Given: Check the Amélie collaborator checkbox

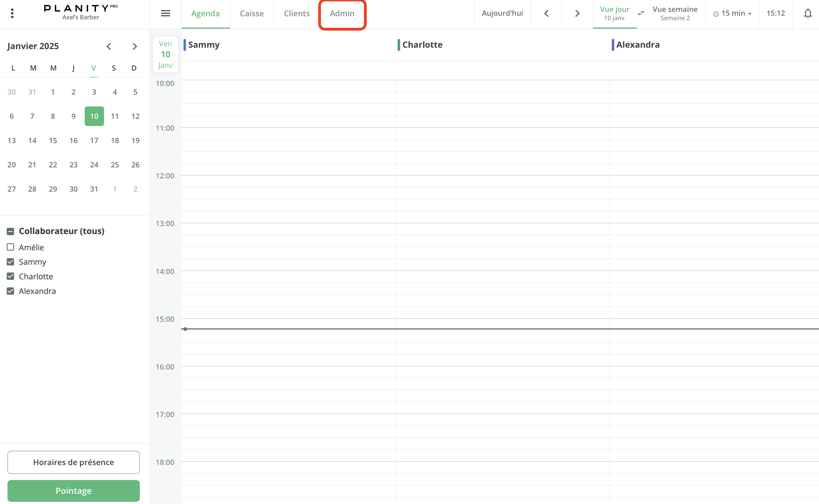Looking at the screenshot, I should 10,247.
